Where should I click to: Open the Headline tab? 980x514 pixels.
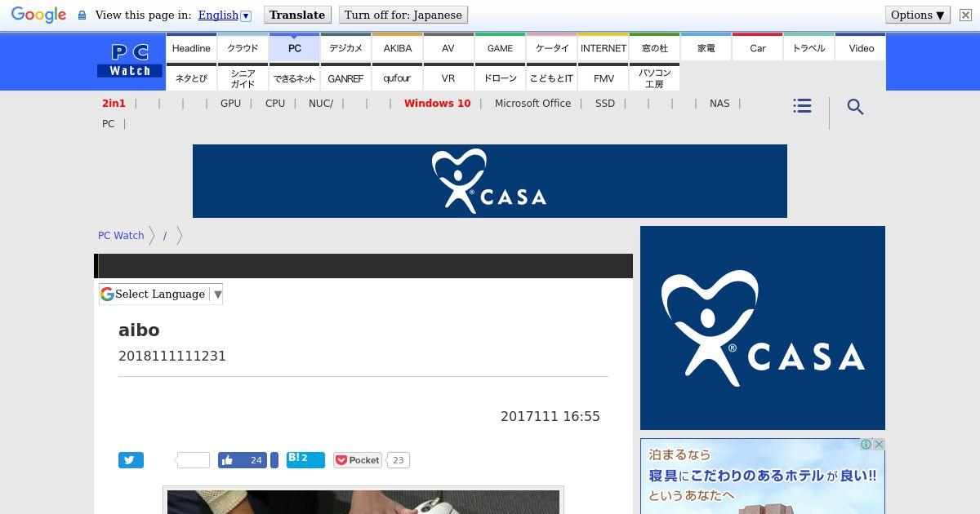point(191,48)
